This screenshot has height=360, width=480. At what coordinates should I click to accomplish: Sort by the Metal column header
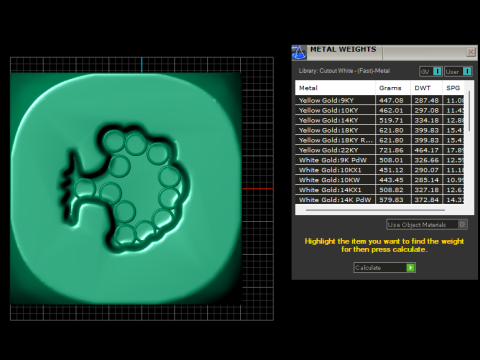pyautogui.click(x=335, y=88)
